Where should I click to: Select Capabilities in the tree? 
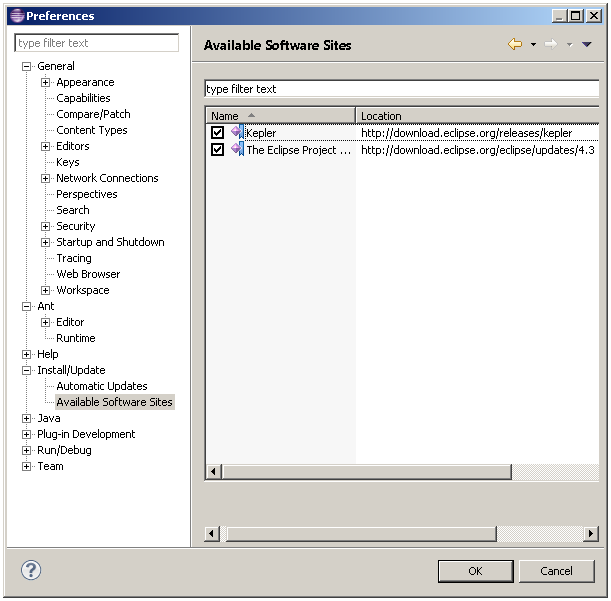coord(83,98)
